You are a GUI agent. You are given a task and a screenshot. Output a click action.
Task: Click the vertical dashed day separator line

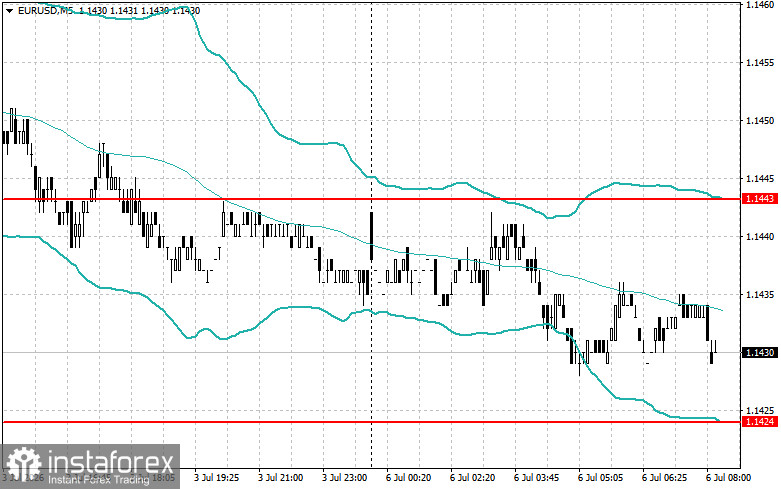coord(371,234)
